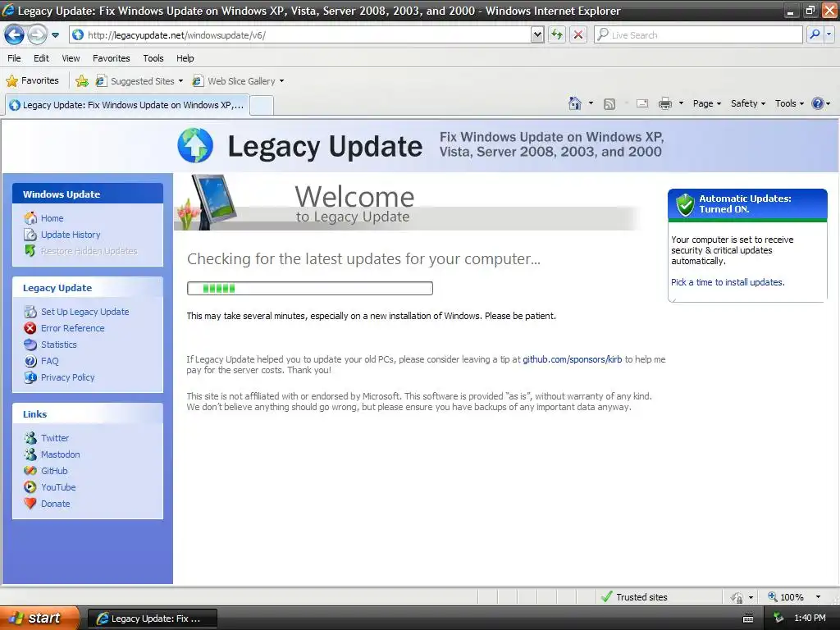Viewport: 840px width, 630px height.
Task: Click the Refresh page icon
Action: 557,34
